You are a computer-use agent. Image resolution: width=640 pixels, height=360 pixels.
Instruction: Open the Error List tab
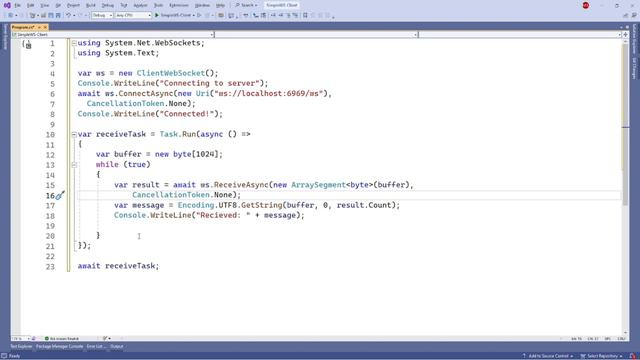[x=96, y=347]
